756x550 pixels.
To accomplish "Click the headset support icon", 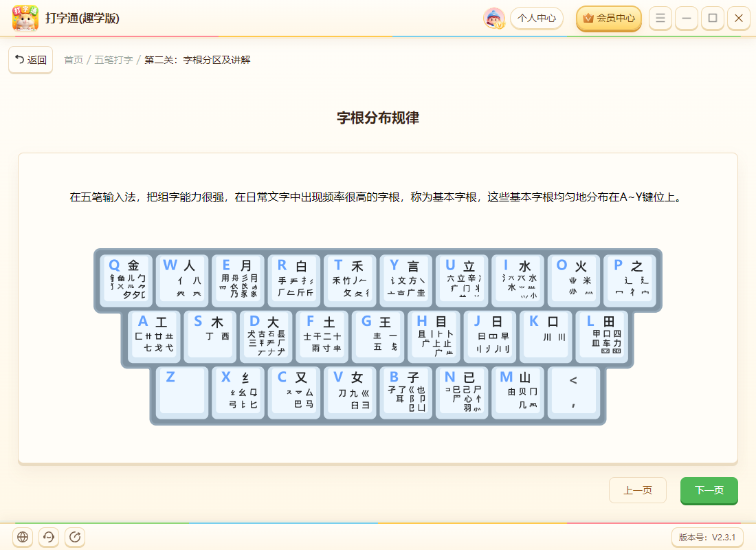I will point(49,536).
